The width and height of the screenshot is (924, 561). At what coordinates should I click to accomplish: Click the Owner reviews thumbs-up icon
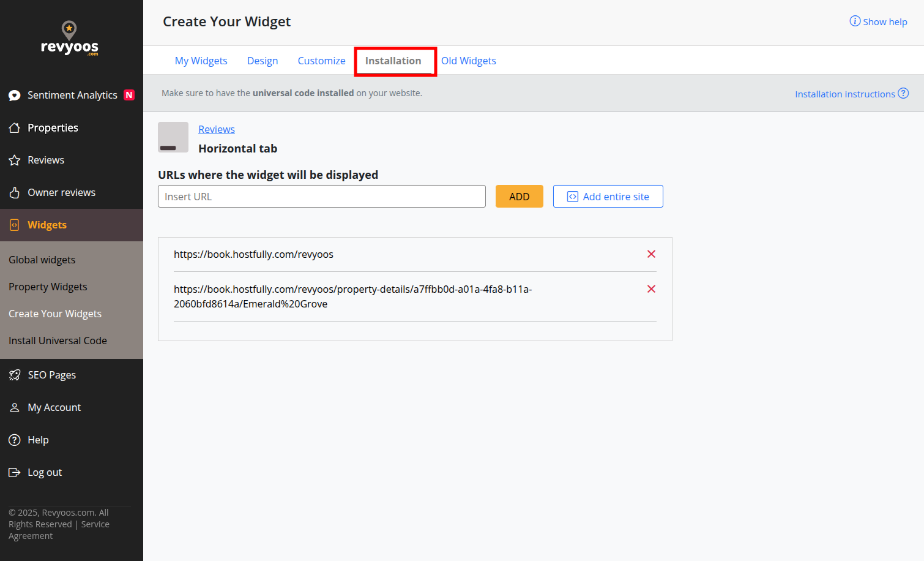[x=15, y=193]
